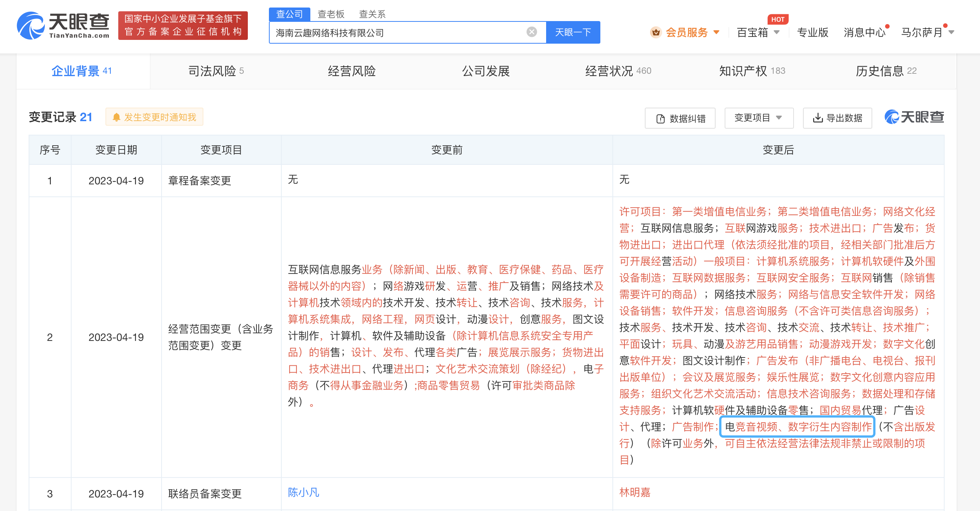Open the 百宝箱 dropdown menu
980x511 pixels.
[x=758, y=32]
